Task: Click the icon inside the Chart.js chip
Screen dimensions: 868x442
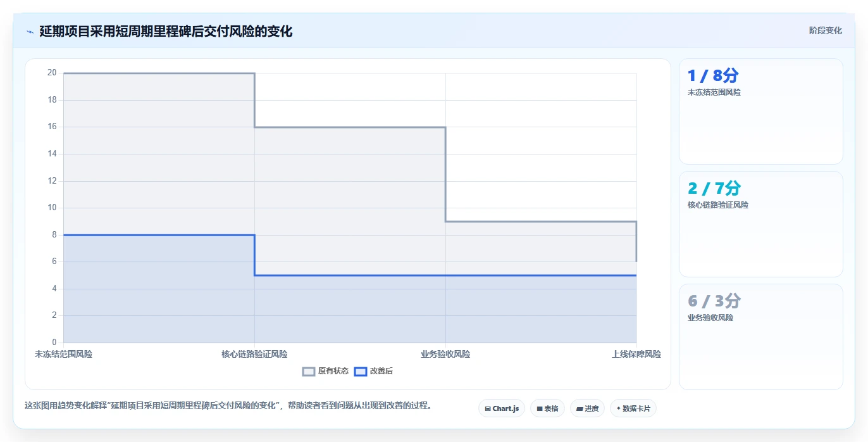Action: coord(488,409)
